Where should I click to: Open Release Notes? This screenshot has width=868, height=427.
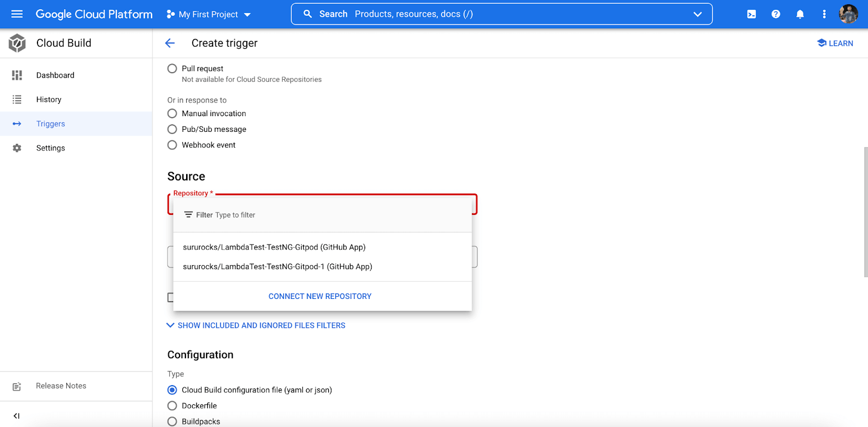point(76,386)
